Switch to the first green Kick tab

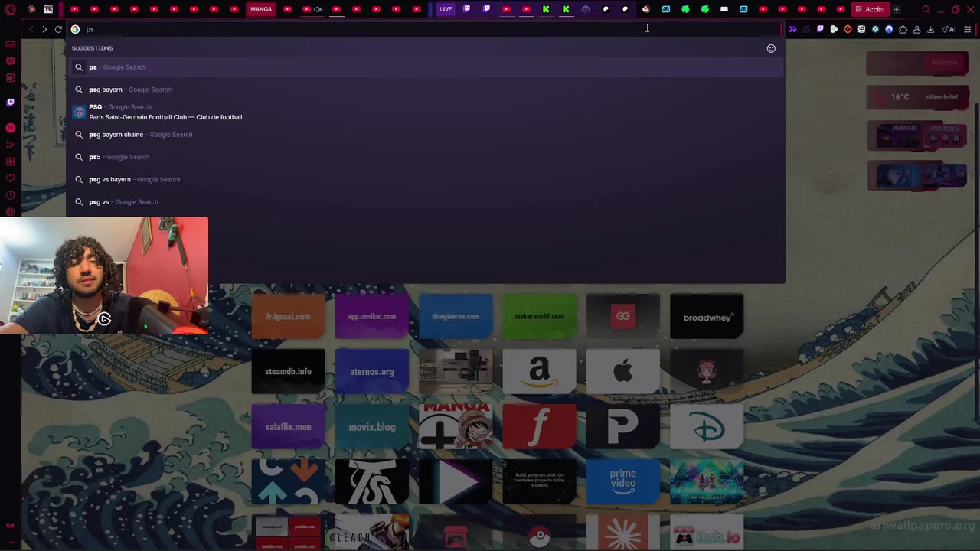[x=546, y=9]
